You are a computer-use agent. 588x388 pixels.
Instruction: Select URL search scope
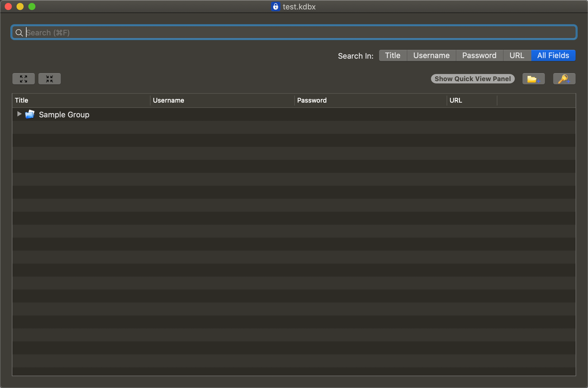click(517, 55)
